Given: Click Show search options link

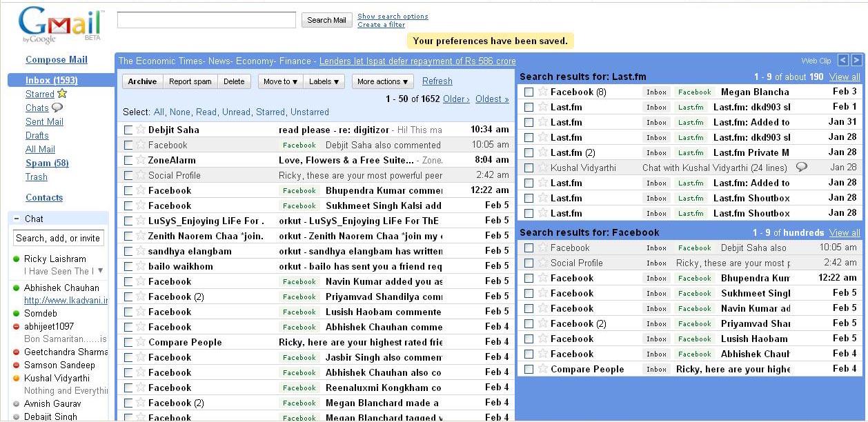Looking at the screenshot, I should point(393,16).
